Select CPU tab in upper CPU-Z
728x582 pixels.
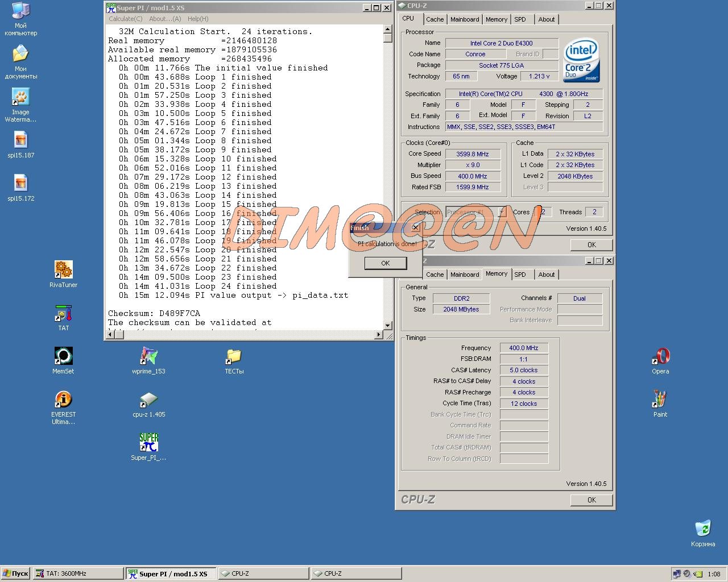tap(408, 18)
